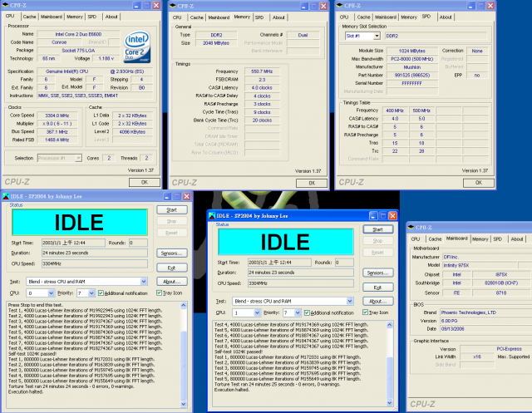Click Start in SP2004 CPU 1 window
The width and height of the screenshot is (532, 413).
click(x=378, y=229)
